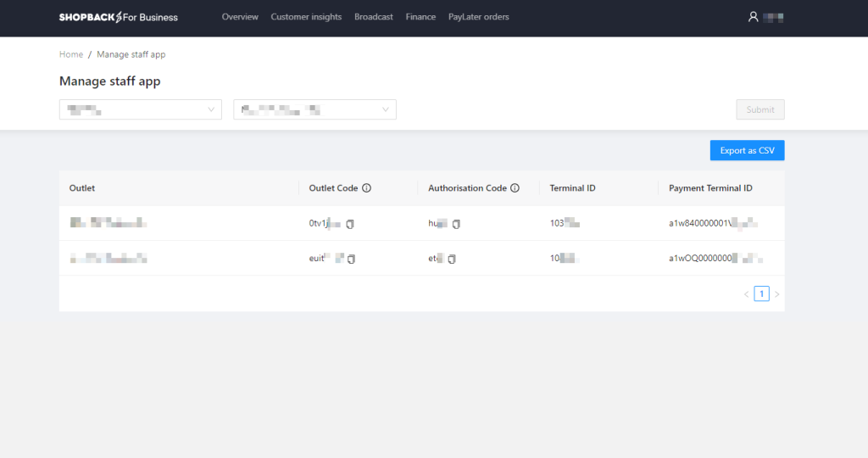Click the Outlet Code info icon
Screen dimensions: 868x458
point(366,188)
